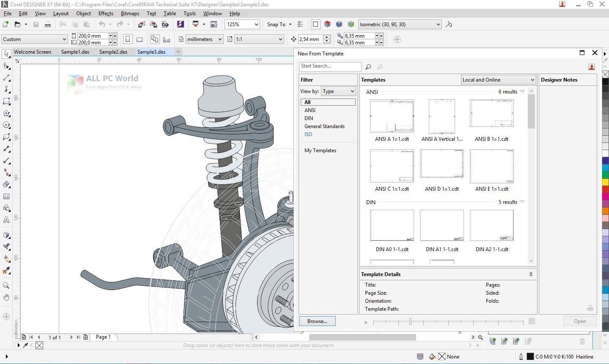Toggle landscape page orientation

coord(140,39)
